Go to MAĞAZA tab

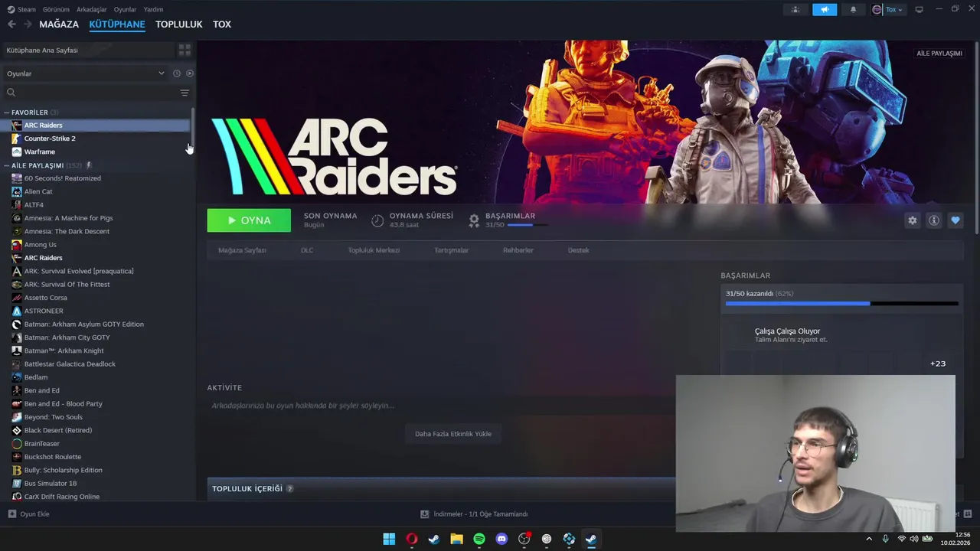click(59, 24)
